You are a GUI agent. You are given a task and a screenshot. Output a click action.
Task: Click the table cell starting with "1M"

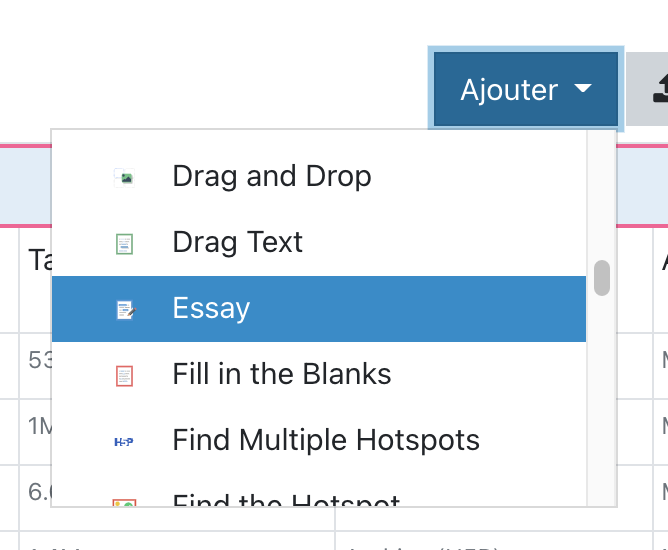pos(40,426)
